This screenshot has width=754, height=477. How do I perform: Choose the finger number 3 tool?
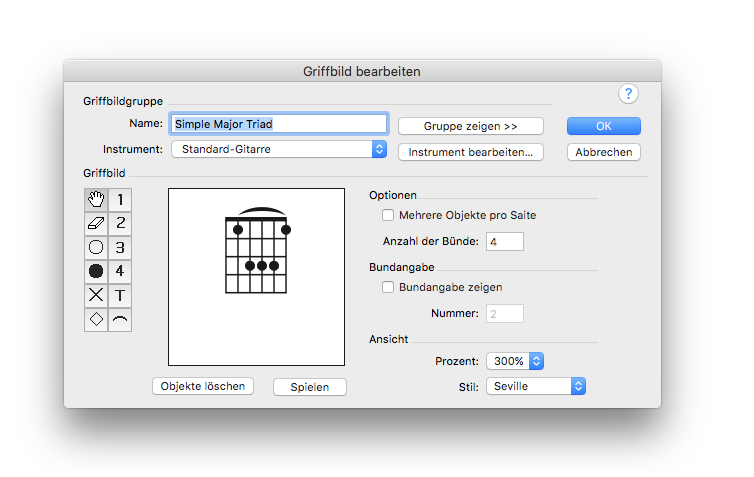120,248
